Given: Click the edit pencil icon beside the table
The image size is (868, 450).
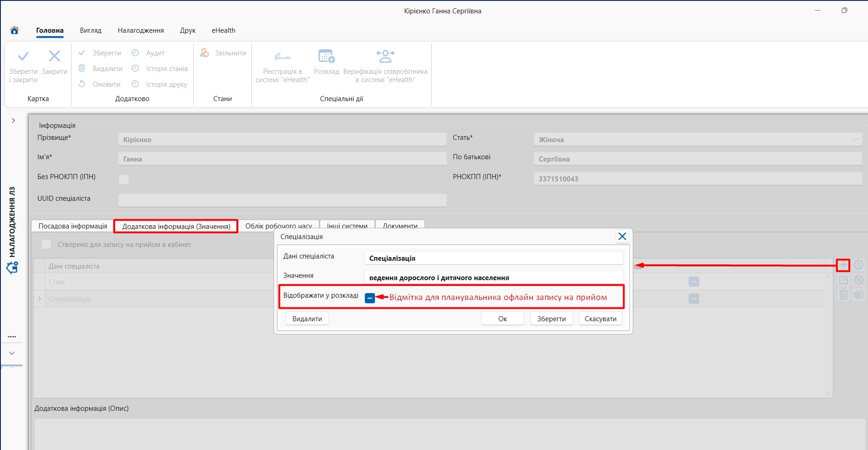Looking at the screenshot, I should point(844,280).
